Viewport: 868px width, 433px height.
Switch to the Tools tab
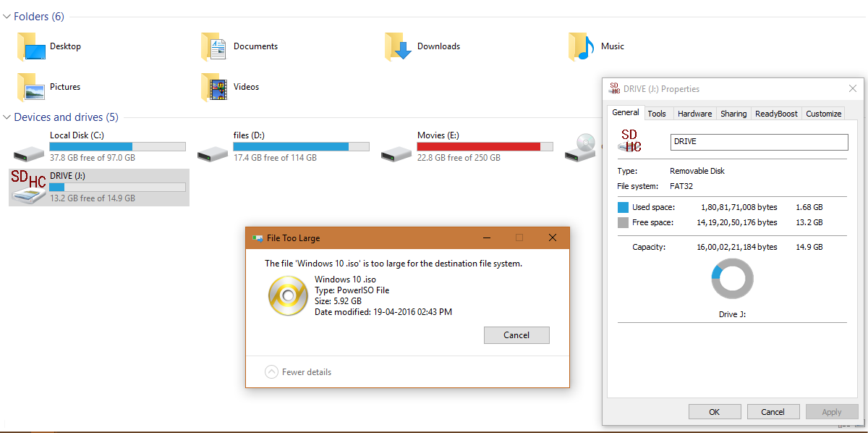657,114
